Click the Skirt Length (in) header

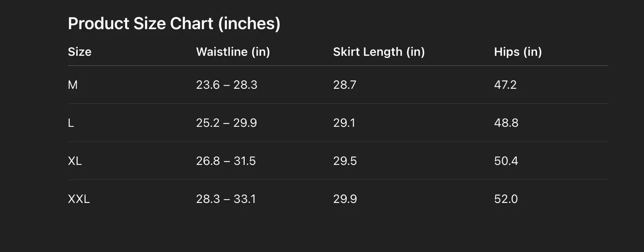(379, 52)
